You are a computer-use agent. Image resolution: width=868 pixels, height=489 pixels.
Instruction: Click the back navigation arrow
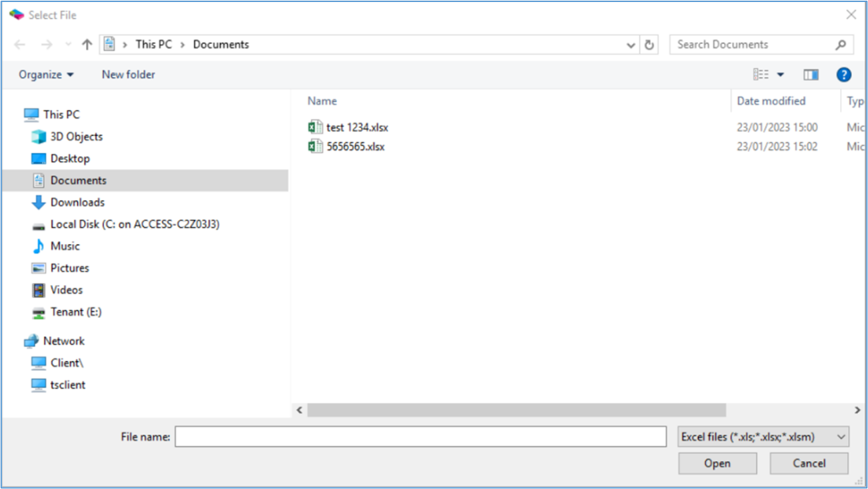pyautogui.click(x=19, y=44)
